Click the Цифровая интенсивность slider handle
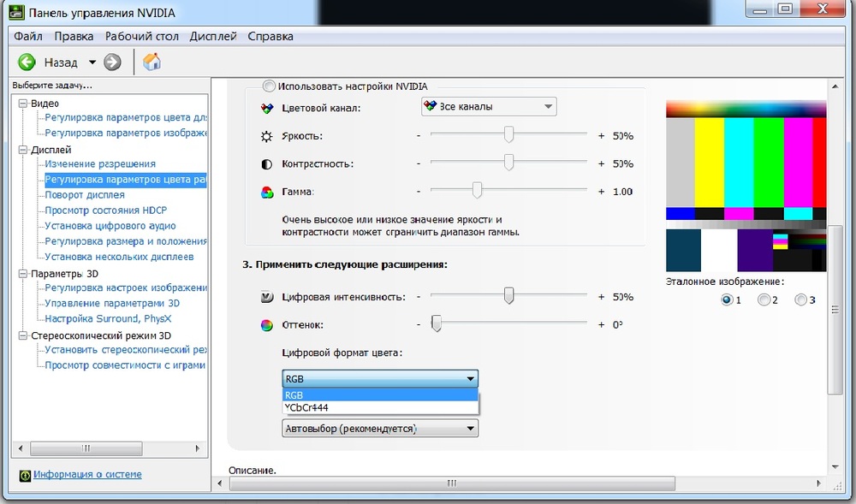The image size is (856, 504). pos(508,295)
